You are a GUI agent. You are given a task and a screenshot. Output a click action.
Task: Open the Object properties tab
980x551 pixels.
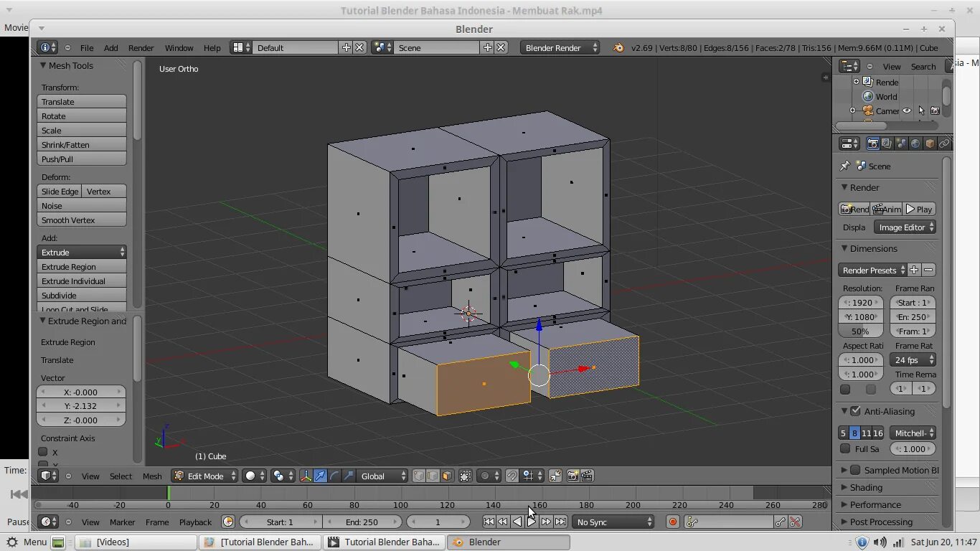tap(930, 143)
